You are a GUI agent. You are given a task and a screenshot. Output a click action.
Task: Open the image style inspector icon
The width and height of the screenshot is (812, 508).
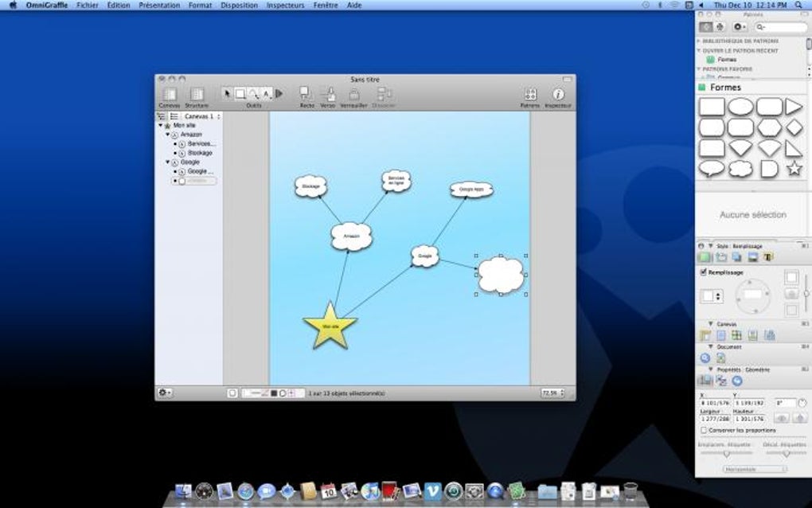coord(752,257)
